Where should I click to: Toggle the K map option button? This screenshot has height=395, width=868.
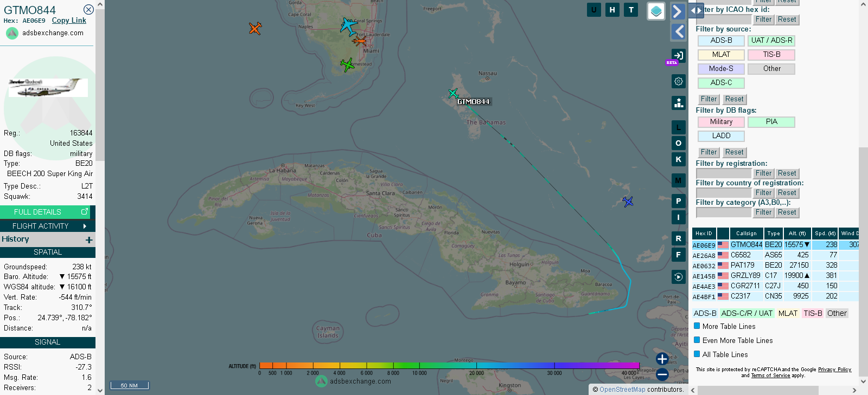click(678, 159)
